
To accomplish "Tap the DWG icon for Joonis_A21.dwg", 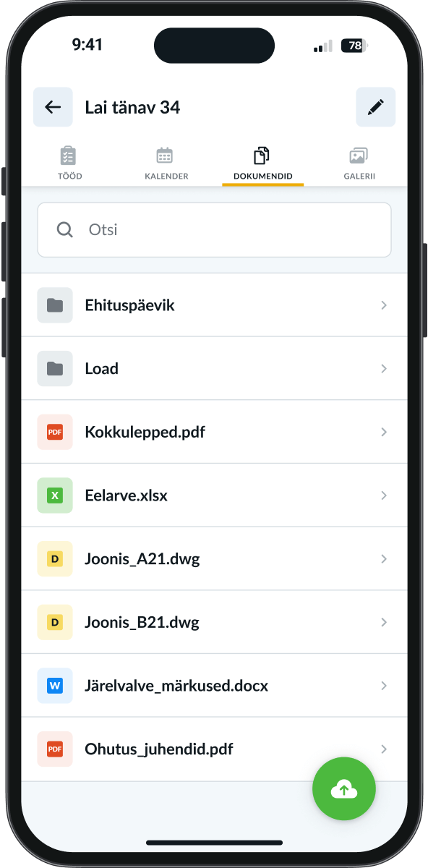I will [55, 559].
